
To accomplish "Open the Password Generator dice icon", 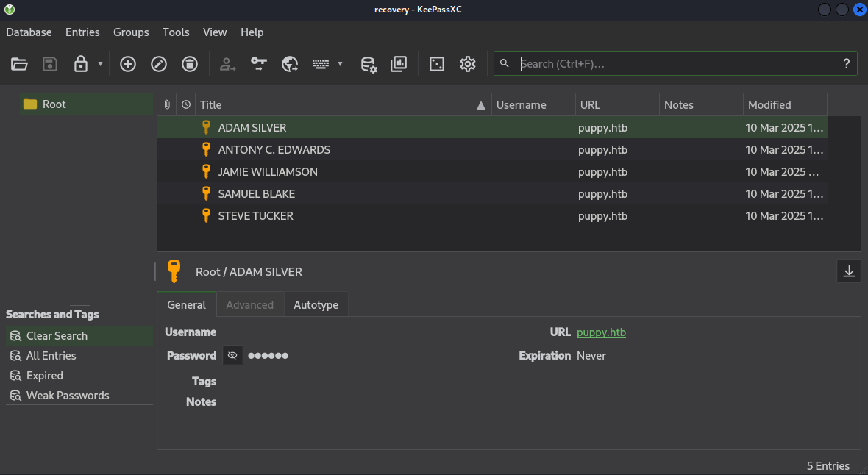I will pos(437,64).
